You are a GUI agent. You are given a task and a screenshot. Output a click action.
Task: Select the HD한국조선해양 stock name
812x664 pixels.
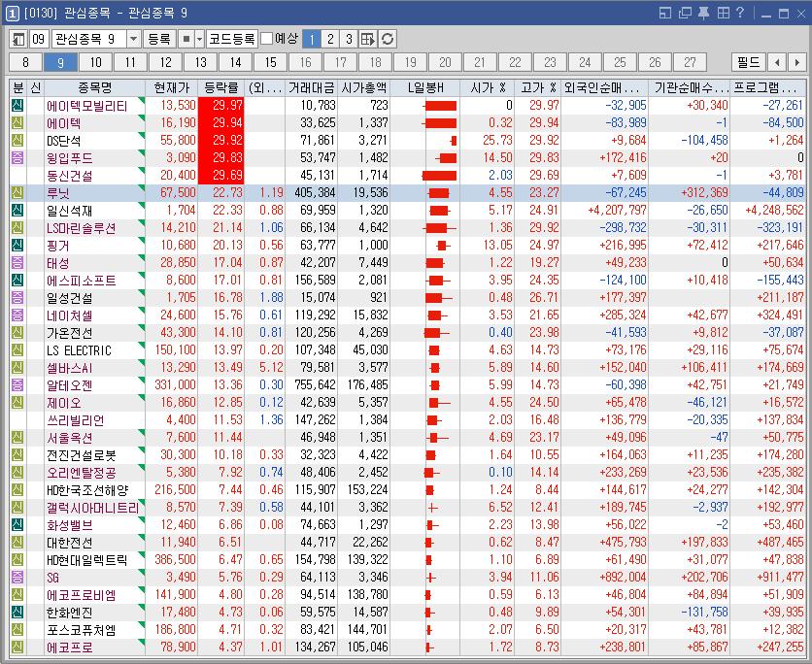87,490
